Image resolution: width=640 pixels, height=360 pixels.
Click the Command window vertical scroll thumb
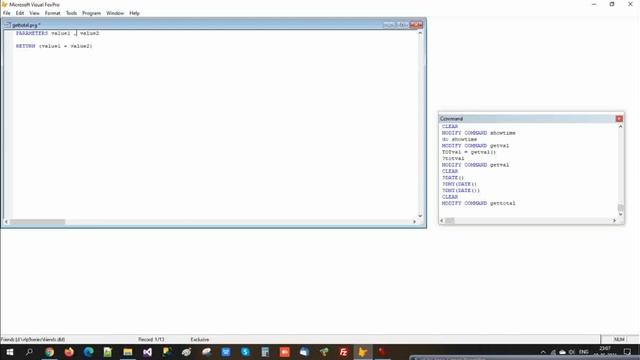620,208
